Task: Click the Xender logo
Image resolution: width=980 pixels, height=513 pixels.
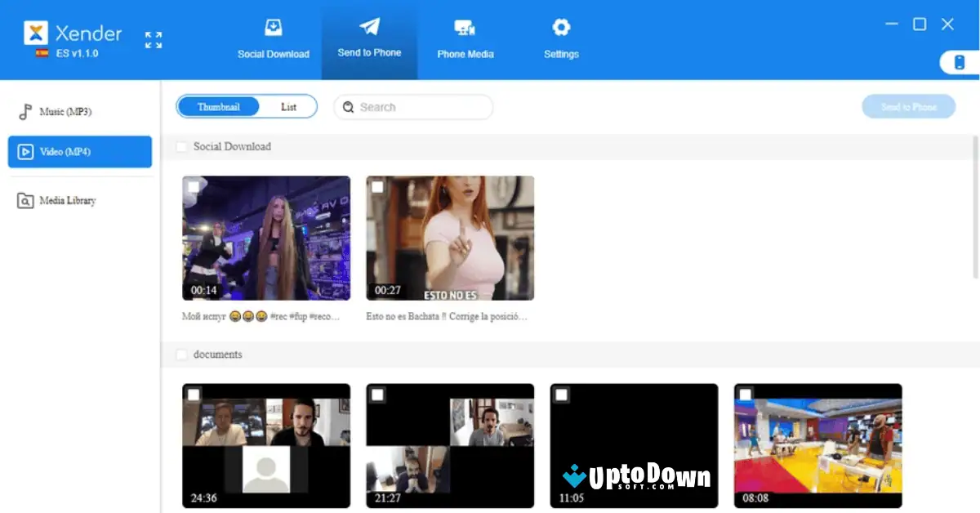Action: (37, 33)
